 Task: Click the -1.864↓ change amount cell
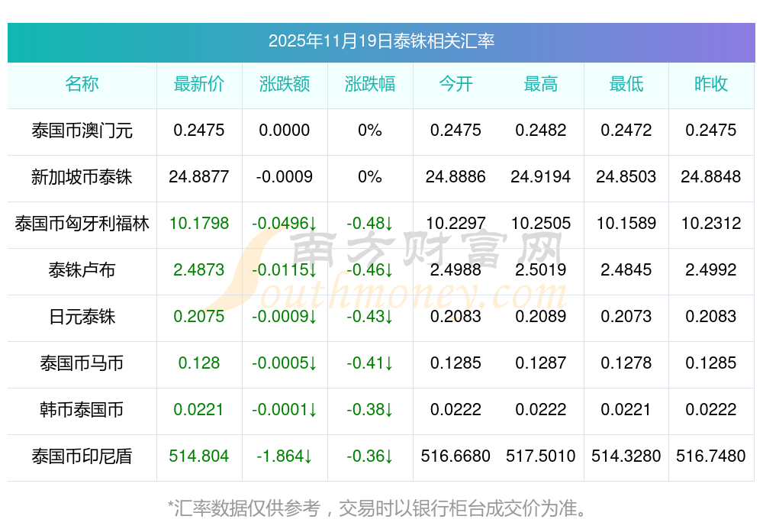coord(285,456)
